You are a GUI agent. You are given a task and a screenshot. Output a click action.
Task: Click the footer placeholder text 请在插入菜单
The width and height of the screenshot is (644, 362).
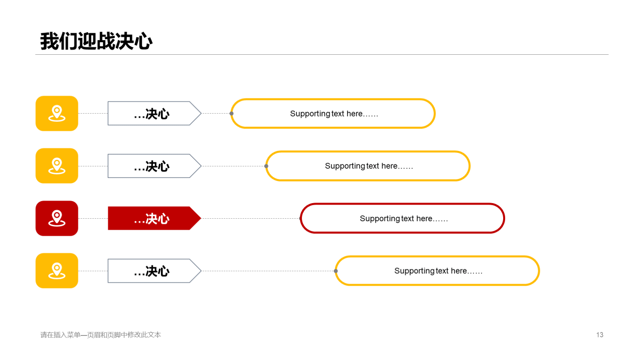[101, 335]
